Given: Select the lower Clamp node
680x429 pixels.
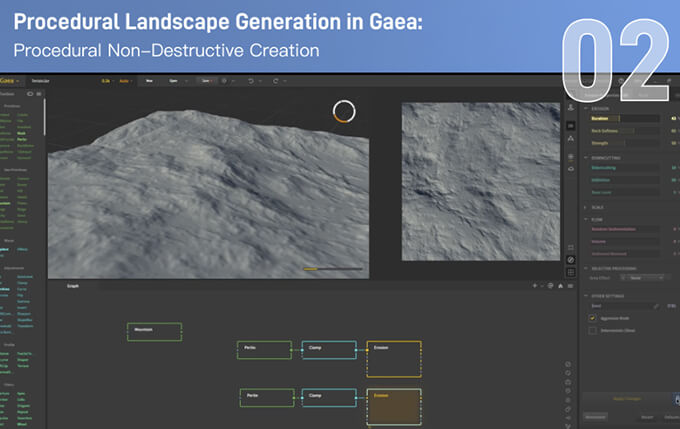Looking at the screenshot, I should pos(329,398).
